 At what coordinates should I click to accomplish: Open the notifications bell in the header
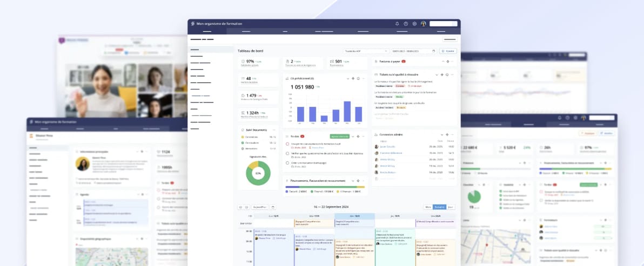tap(397, 24)
